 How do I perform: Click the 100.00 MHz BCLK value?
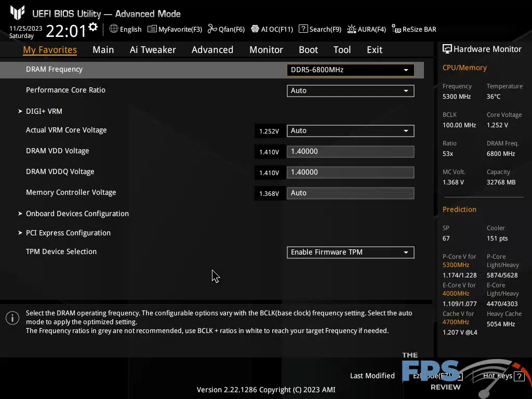(x=459, y=125)
